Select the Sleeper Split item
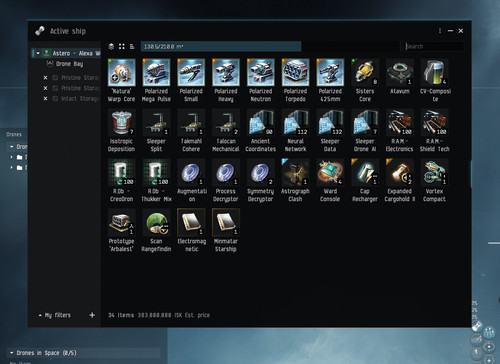Image resolution: width=500 pixels, height=364 pixels. point(156,130)
